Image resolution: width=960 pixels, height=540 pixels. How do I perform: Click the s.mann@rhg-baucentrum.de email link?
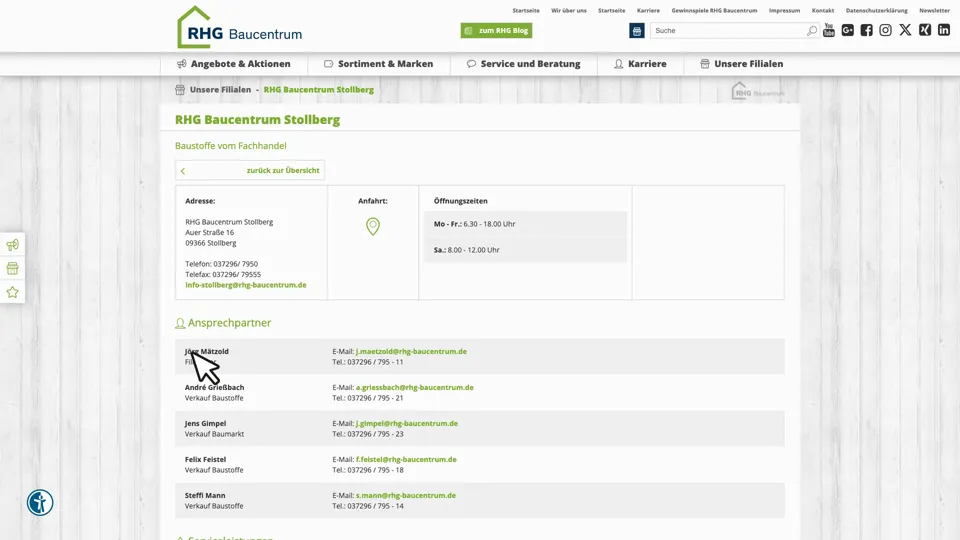pos(405,495)
